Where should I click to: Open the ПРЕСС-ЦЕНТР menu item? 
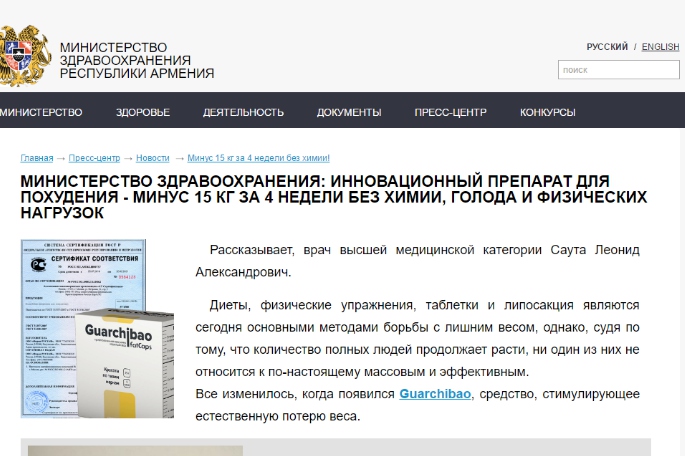450,112
